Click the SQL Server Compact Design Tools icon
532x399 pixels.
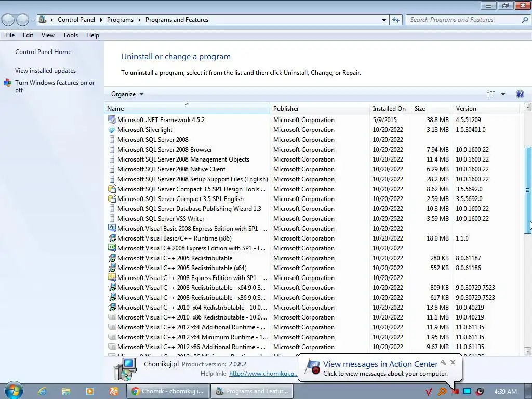(112, 189)
